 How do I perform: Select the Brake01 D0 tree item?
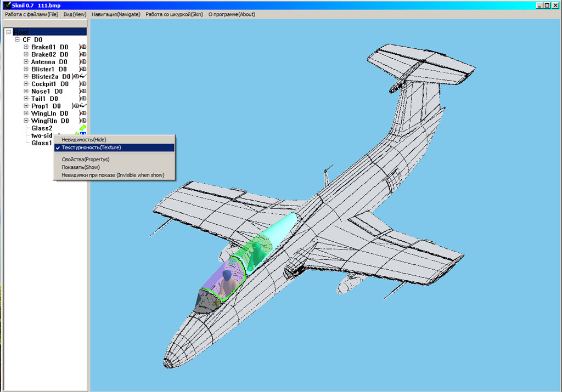pyautogui.click(x=49, y=47)
